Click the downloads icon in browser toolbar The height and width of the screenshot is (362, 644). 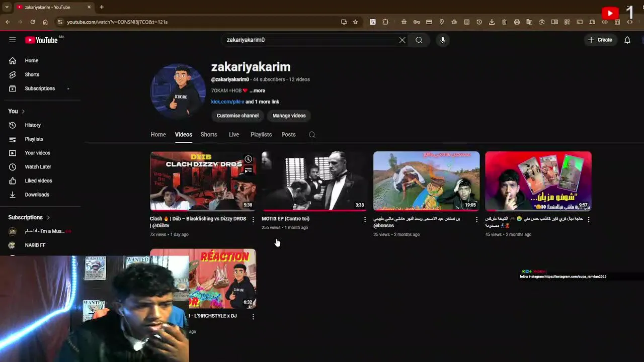pyautogui.click(x=492, y=22)
